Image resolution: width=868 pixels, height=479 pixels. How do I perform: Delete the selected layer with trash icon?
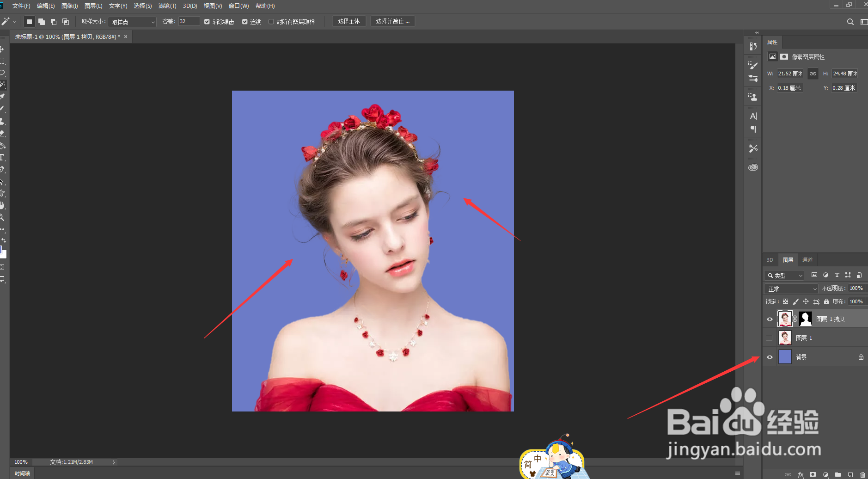click(862, 475)
